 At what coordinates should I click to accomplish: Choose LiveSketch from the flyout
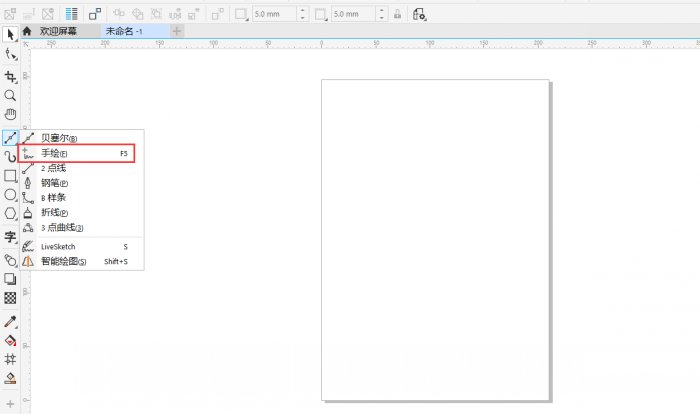pos(82,247)
